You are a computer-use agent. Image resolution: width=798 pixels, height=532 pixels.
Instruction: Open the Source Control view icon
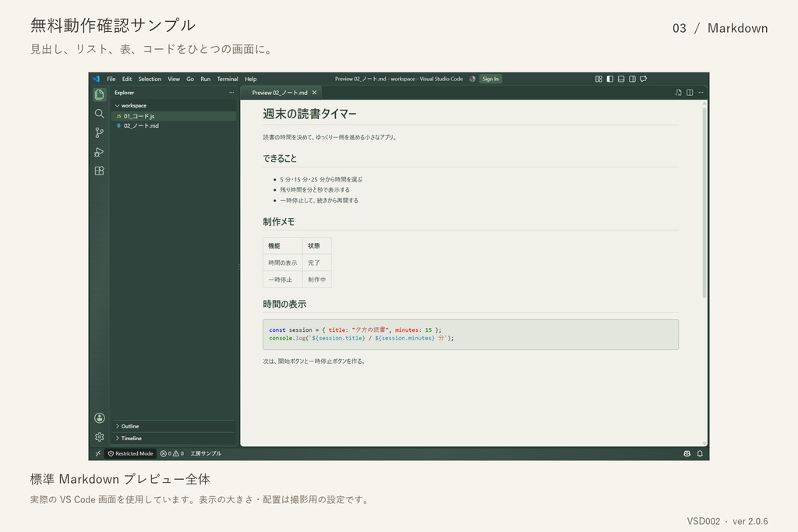tap(99, 132)
